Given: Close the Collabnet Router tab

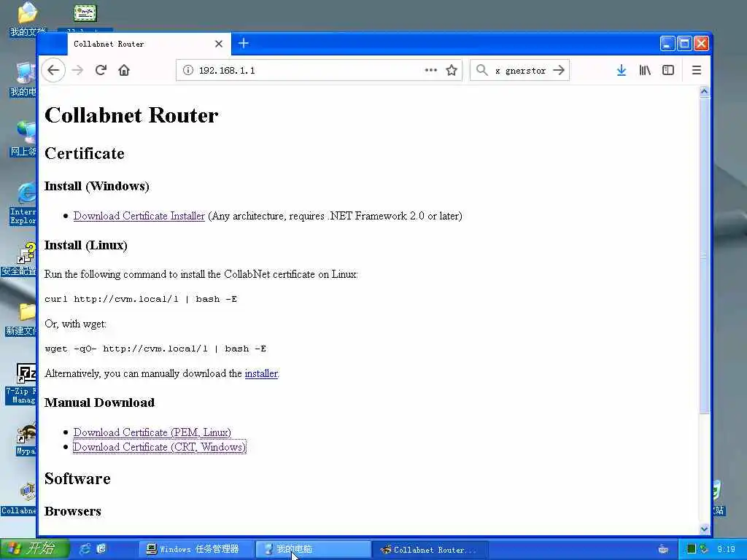Looking at the screenshot, I should point(219,44).
